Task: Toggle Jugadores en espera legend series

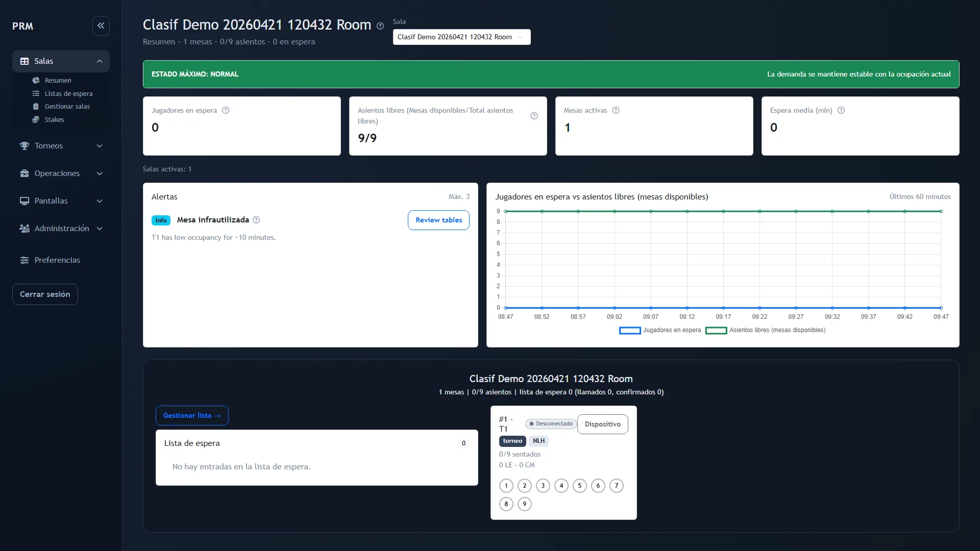Action: click(x=660, y=330)
